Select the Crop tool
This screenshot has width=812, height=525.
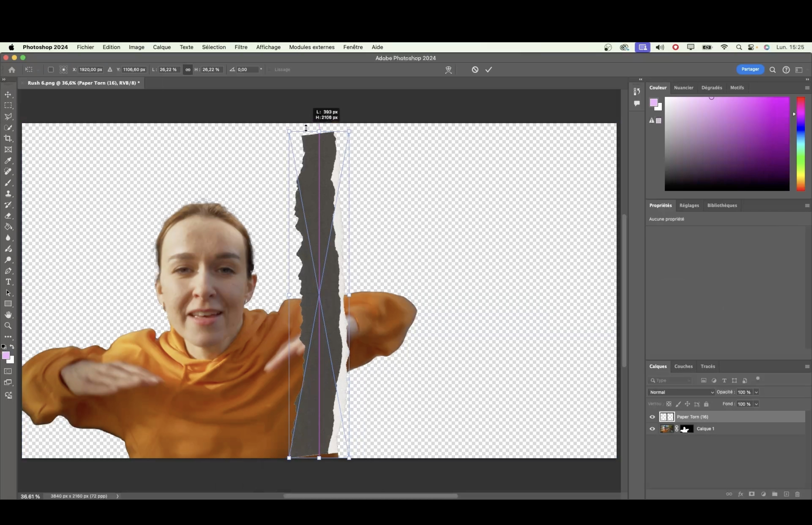point(8,138)
